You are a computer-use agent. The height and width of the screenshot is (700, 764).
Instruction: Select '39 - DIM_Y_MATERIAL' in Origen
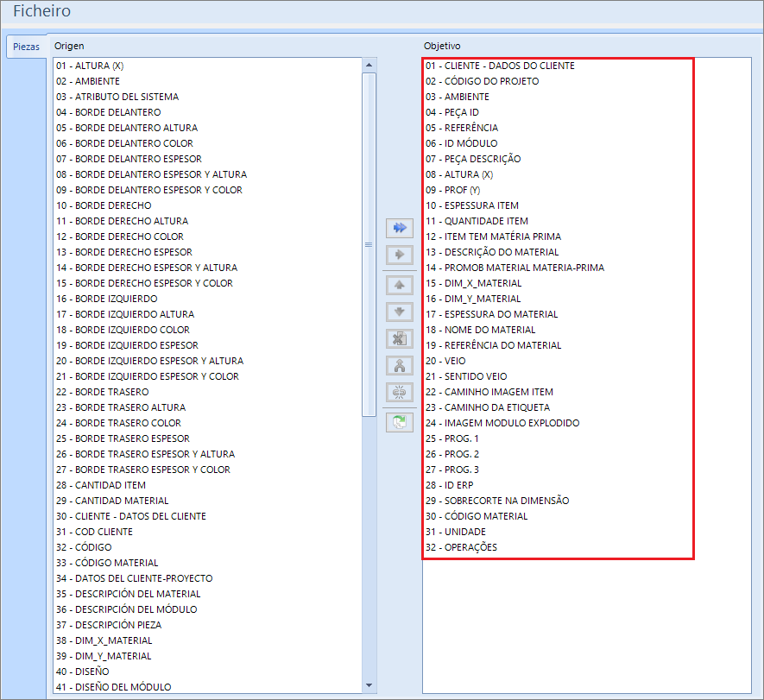coord(104,657)
